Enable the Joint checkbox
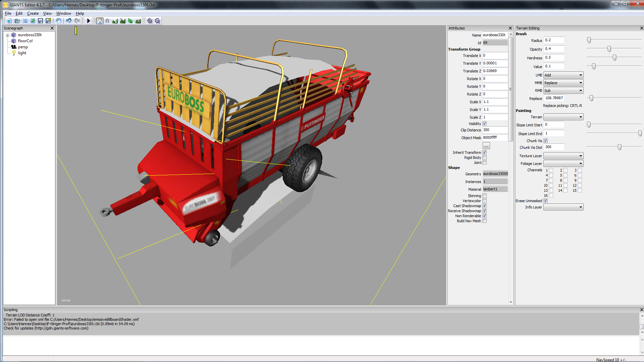644x362 pixels. [485, 163]
